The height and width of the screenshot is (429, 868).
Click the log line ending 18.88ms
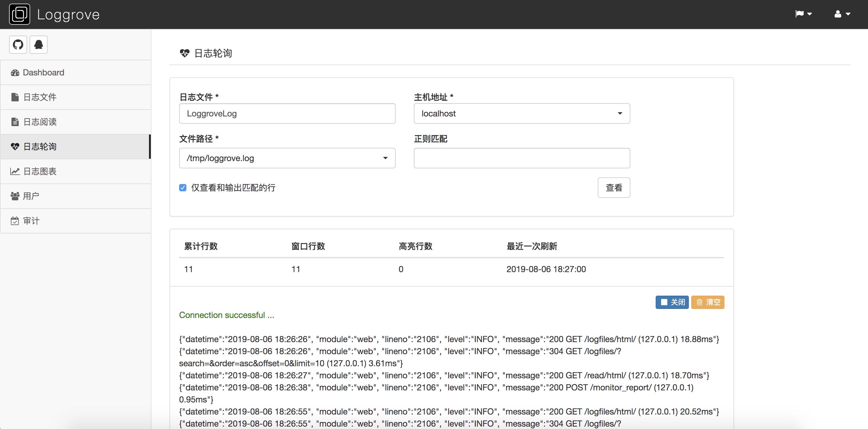449,339
